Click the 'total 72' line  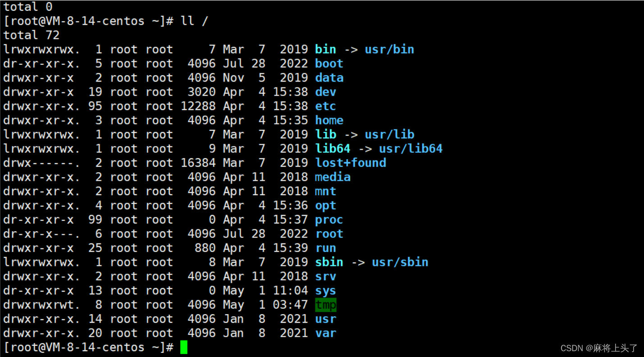pos(32,35)
